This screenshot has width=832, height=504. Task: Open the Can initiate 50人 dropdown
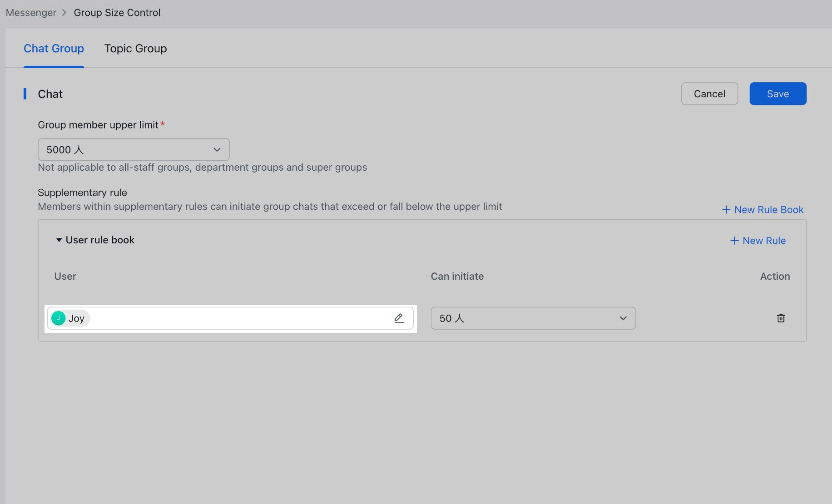533,318
